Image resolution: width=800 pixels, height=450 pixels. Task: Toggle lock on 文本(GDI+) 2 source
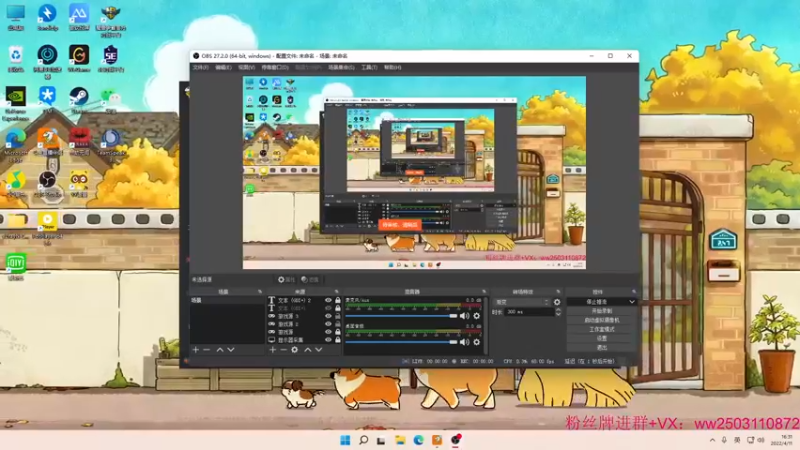337,301
